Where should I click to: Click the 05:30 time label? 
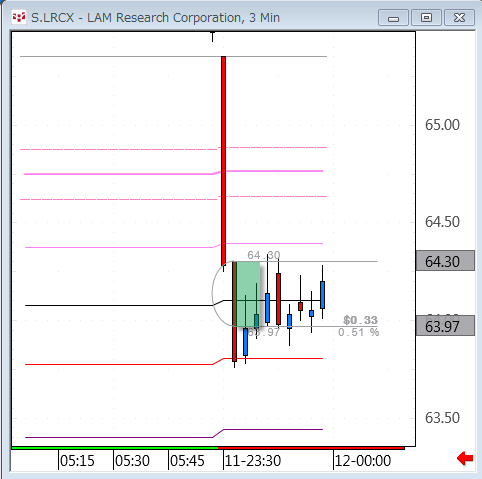[x=132, y=461]
